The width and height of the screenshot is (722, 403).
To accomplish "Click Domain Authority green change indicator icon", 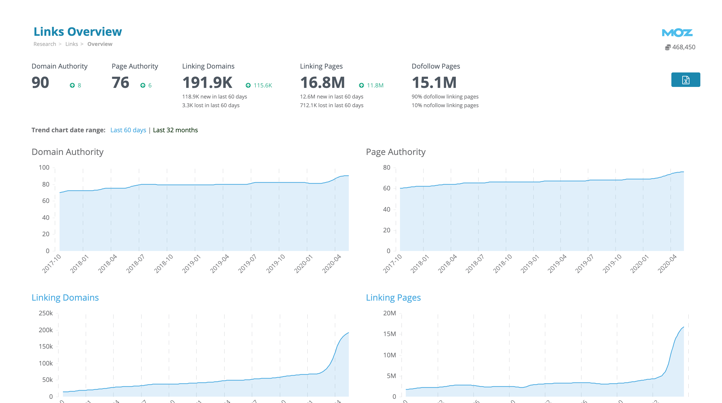I will [72, 86].
